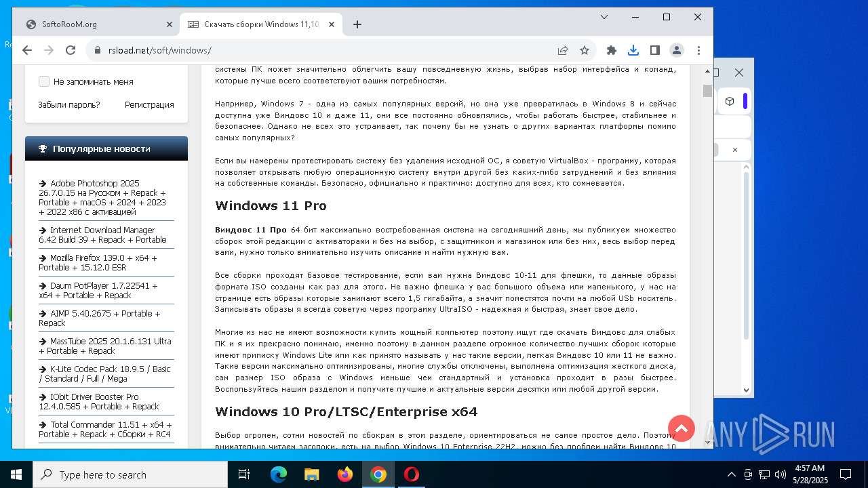The width and height of the screenshot is (868, 488).
Task: Select the Скачать сборки Windows 11,10 tab
Action: tap(261, 24)
